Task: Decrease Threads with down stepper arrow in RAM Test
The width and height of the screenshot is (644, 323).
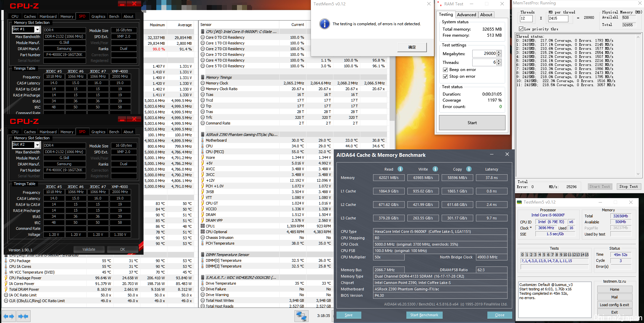Action: (x=499, y=64)
